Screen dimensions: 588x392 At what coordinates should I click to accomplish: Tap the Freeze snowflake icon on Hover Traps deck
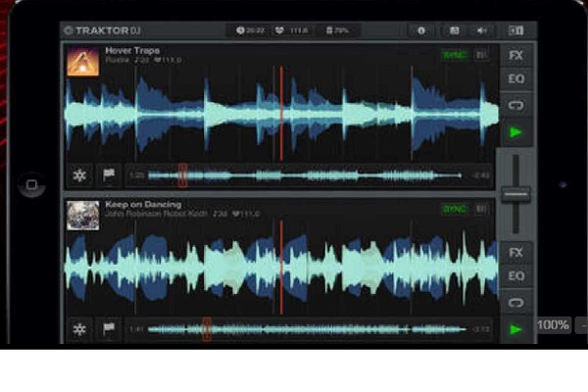click(79, 175)
